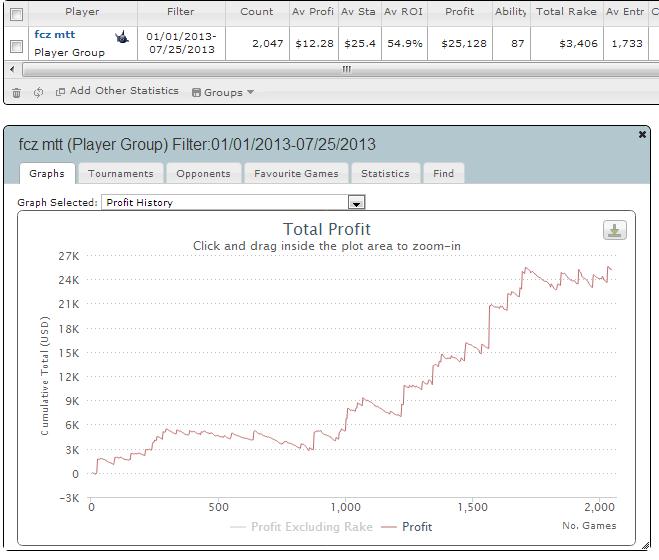Tick the fcz mtt row checkbox
Viewport: 659px width, 560px height.
[x=16, y=46]
